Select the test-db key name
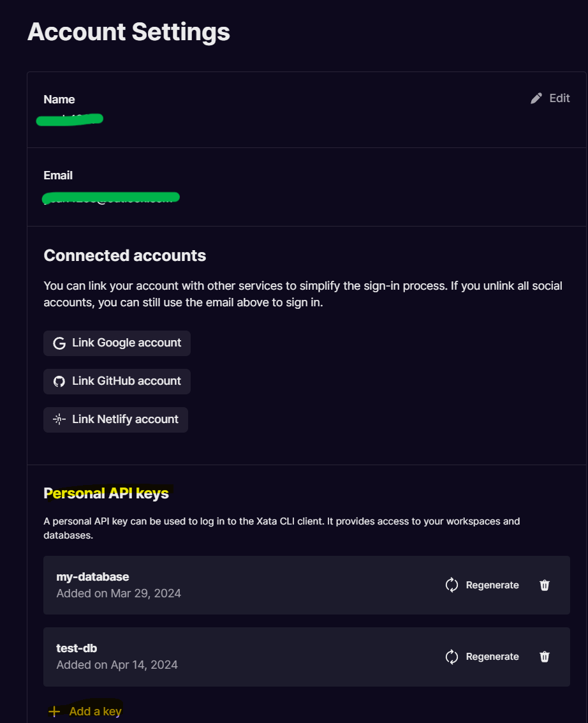This screenshot has height=723, width=588. [x=77, y=648]
